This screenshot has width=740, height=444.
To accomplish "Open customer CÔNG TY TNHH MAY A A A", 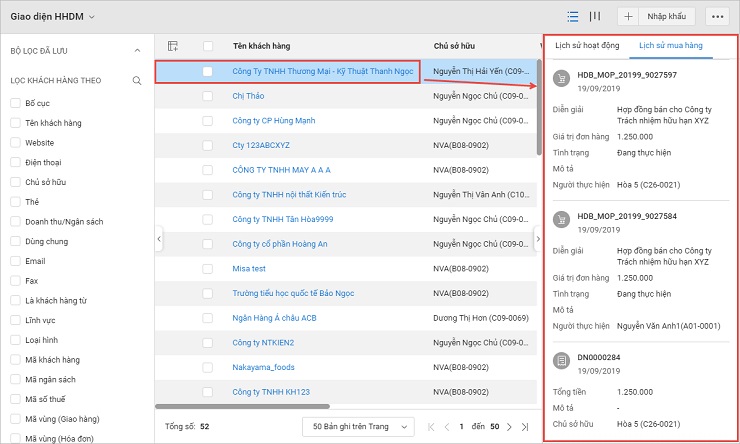I will [x=281, y=170].
